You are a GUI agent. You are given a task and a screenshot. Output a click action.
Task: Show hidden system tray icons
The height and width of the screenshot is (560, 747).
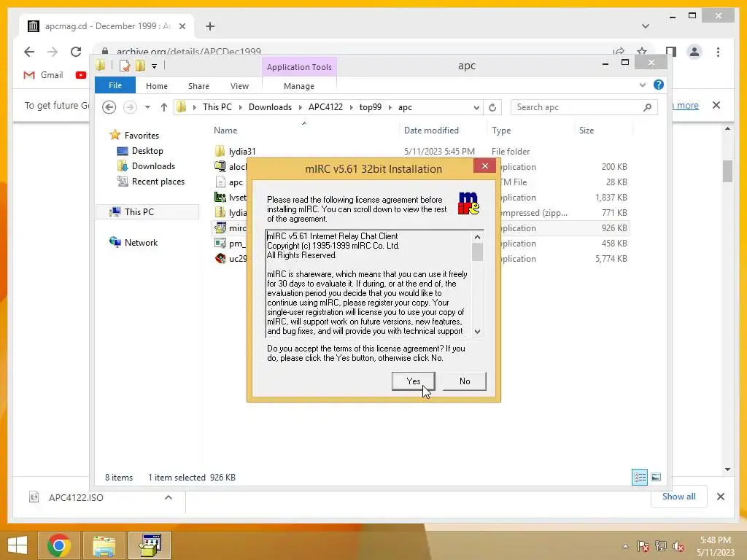click(625, 546)
